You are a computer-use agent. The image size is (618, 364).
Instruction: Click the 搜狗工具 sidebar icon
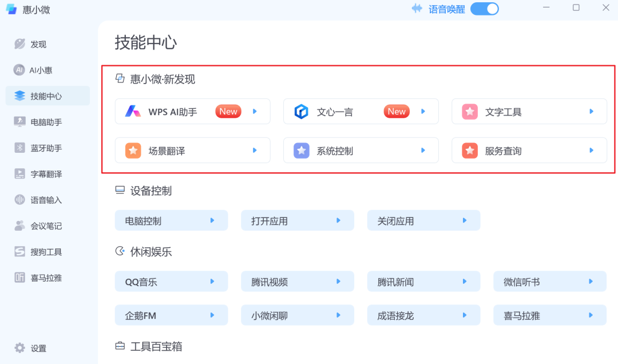tap(19, 252)
